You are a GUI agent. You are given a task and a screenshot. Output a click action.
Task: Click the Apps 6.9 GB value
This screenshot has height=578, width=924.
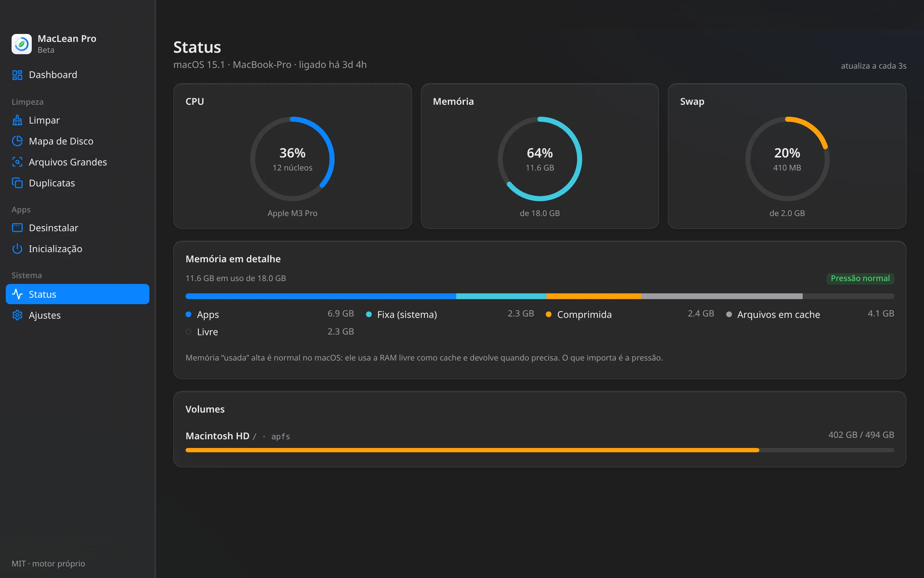[341, 314]
